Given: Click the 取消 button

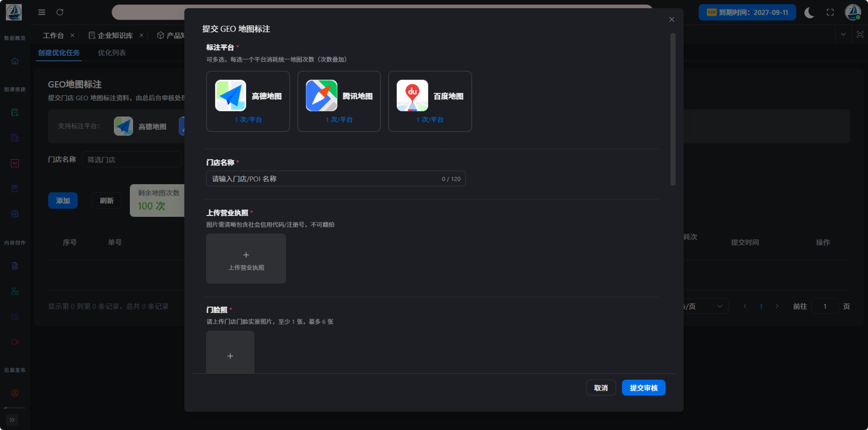Looking at the screenshot, I should [601, 388].
